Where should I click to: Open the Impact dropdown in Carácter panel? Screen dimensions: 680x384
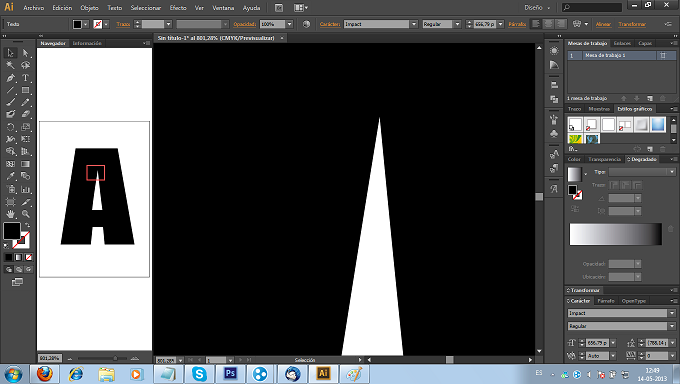(x=672, y=313)
